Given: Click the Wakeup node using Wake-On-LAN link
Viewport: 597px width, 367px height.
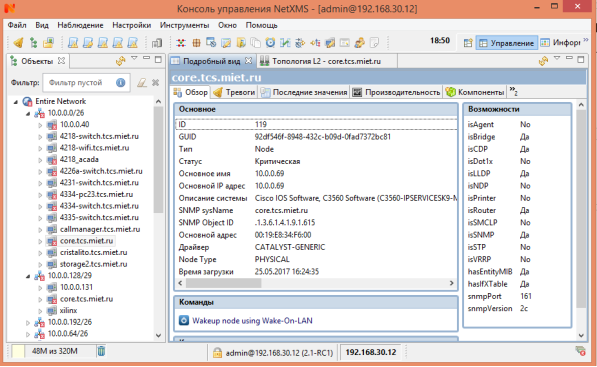Looking at the screenshot, I should [252, 321].
